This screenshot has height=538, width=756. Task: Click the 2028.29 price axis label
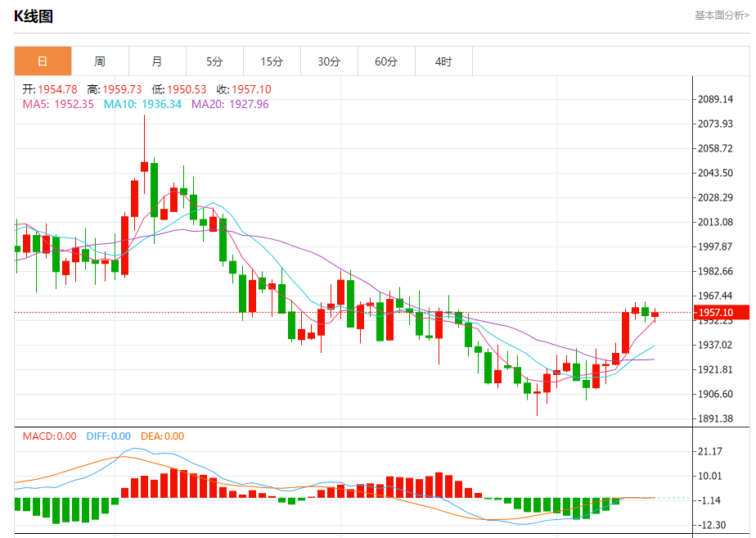coord(715,197)
